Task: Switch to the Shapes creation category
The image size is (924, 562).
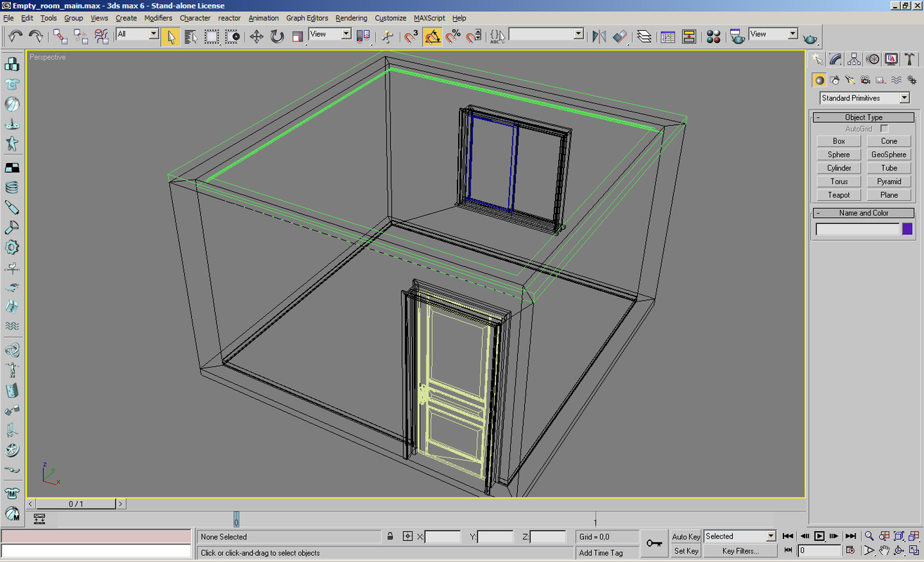Action: 833,80
